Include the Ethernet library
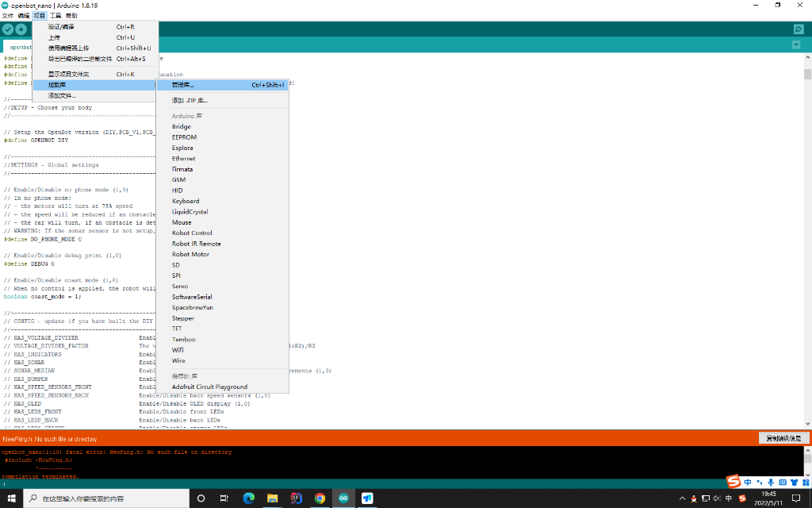 (x=223, y=159)
